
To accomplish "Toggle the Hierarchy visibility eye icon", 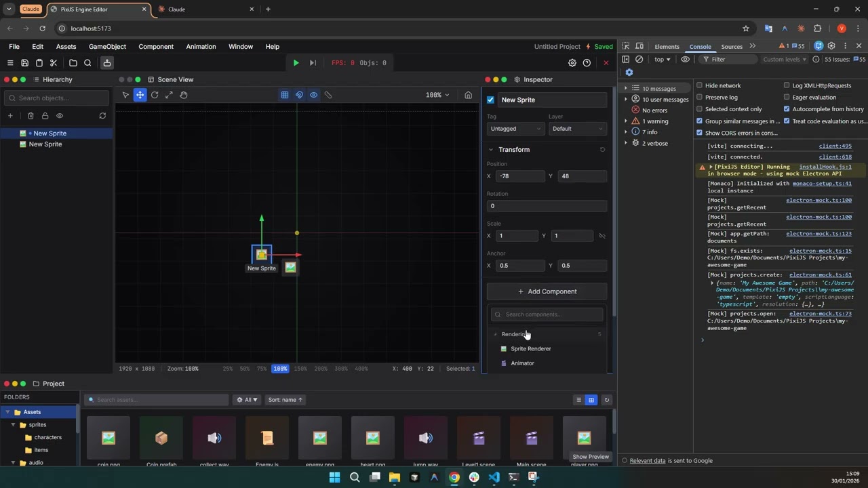I will (x=60, y=116).
